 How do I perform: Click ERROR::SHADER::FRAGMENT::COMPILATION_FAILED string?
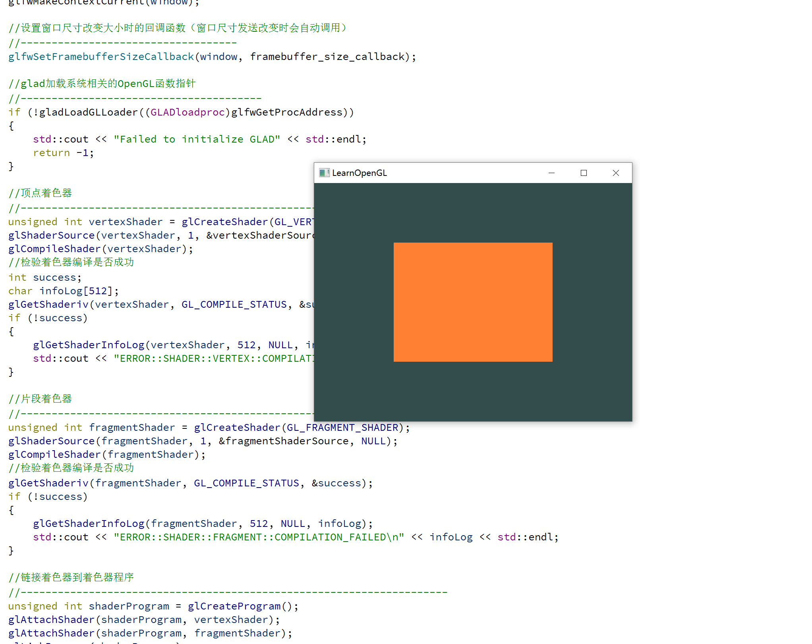(259, 537)
